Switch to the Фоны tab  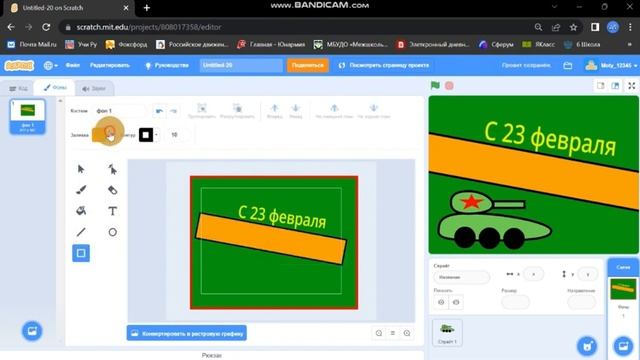(x=55, y=88)
